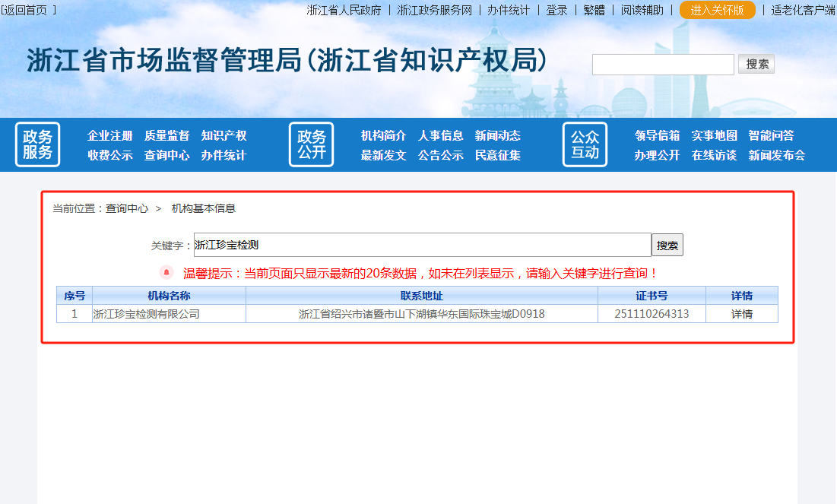Open 领导信箱 menu item
Image resolution: width=837 pixels, height=504 pixels.
[x=657, y=135]
